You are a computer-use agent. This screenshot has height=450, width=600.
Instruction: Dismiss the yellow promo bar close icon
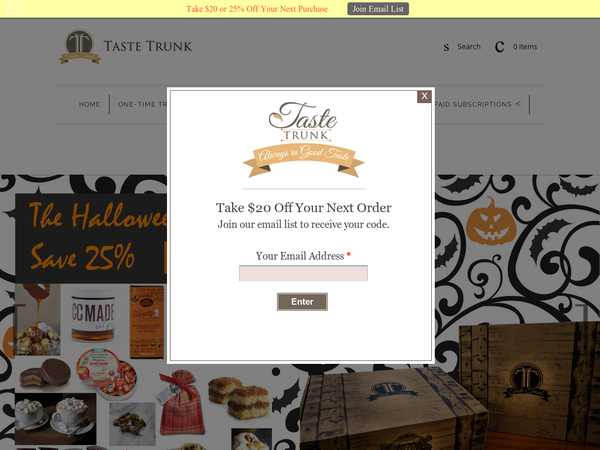(16, 8)
